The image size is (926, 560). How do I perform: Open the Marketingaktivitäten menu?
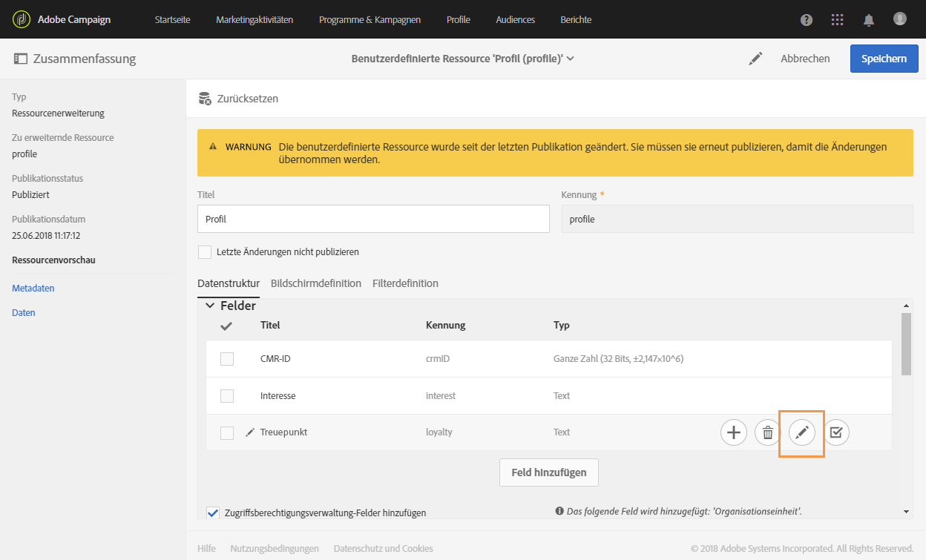click(255, 20)
